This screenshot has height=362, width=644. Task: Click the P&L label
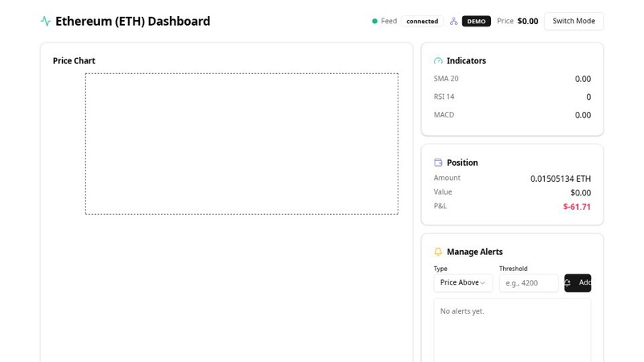[440, 206]
